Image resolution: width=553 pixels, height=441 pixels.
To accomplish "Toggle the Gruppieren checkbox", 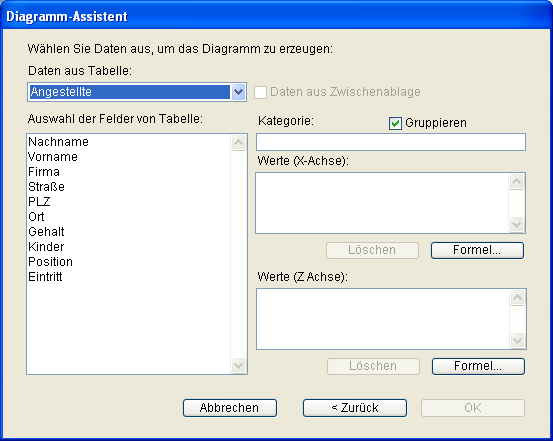I will pos(395,123).
